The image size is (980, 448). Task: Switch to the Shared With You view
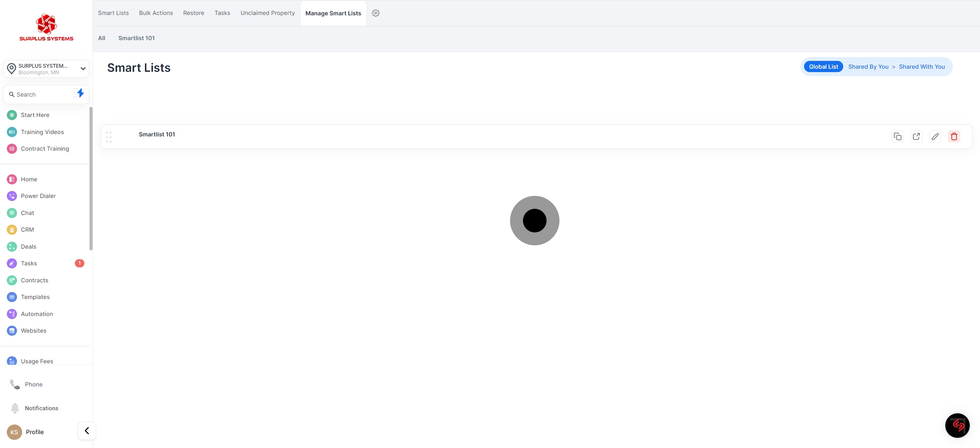tap(921, 67)
